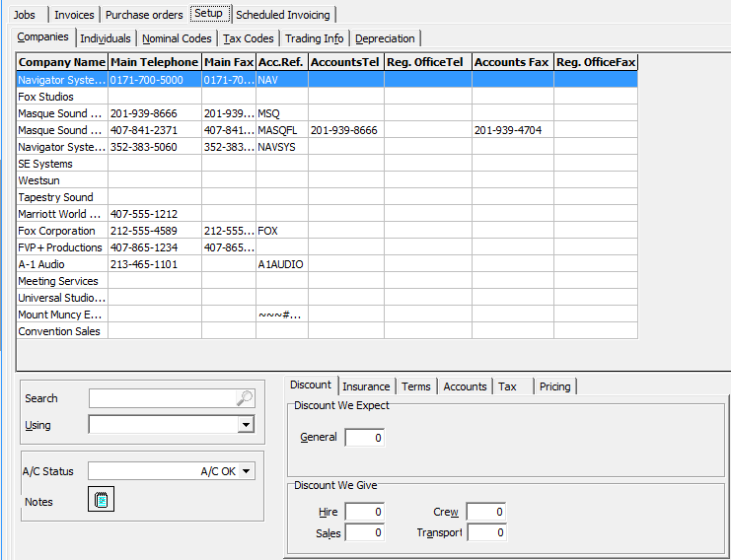Open the Nominal Codes tab
The image size is (731, 560).
click(x=177, y=38)
